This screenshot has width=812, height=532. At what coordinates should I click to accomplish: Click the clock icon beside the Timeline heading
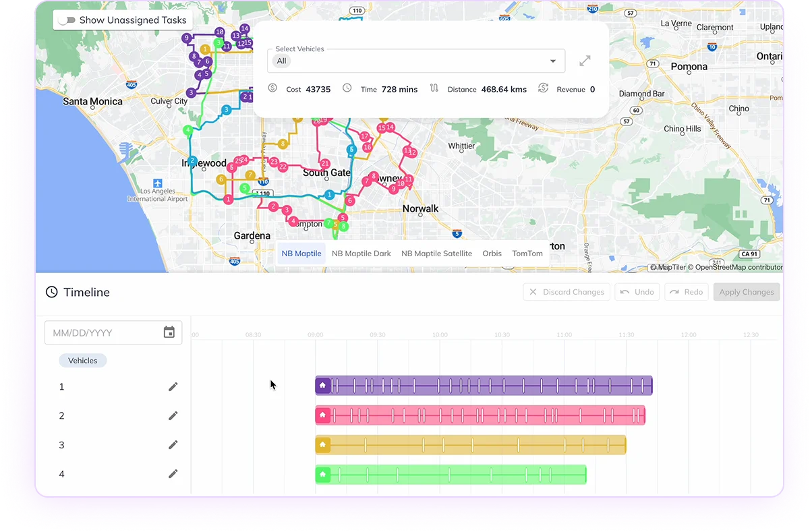51,291
